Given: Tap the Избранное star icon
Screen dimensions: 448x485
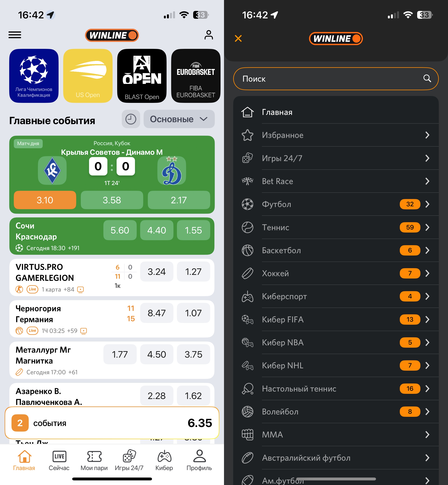Looking at the screenshot, I should (x=247, y=135).
